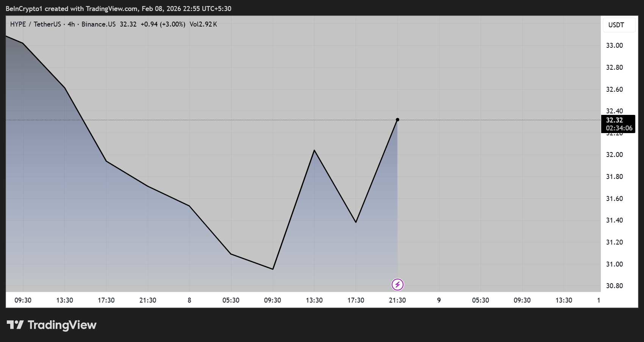The width and height of the screenshot is (644, 342).
Task: Toggle the USDT currency unit button
Action: (x=619, y=25)
